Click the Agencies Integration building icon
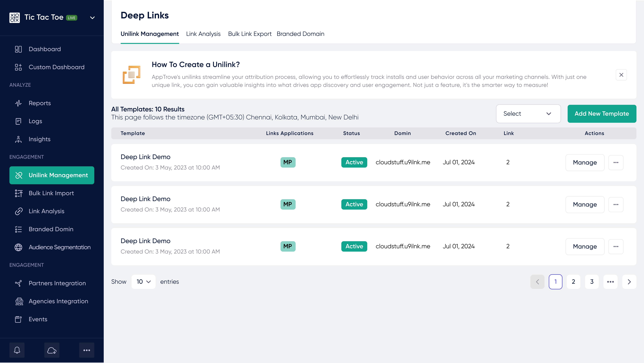The height and width of the screenshot is (363, 644). click(19, 301)
